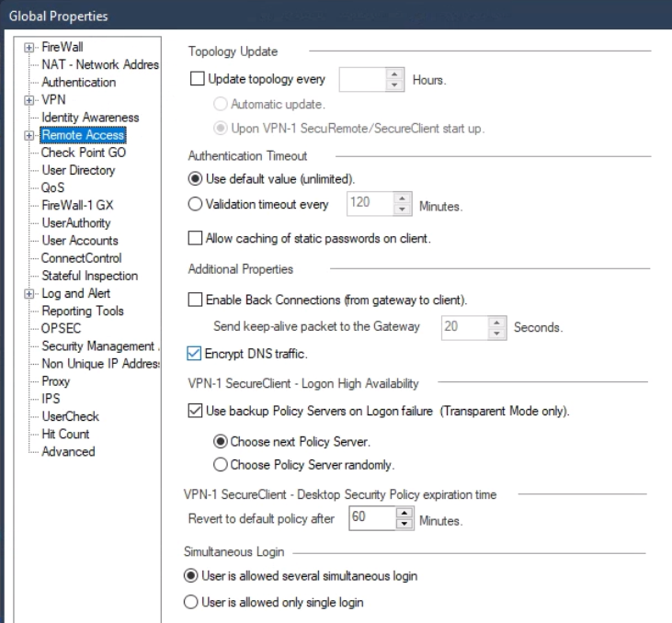Expand the FireWall tree node
The width and height of the screenshot is (672, 623).
pos(28,48)
